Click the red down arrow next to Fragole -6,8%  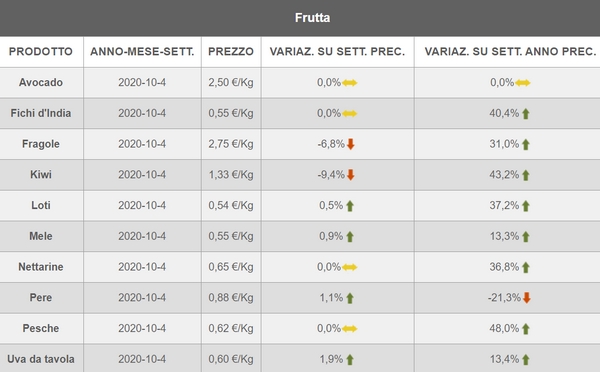351,144
